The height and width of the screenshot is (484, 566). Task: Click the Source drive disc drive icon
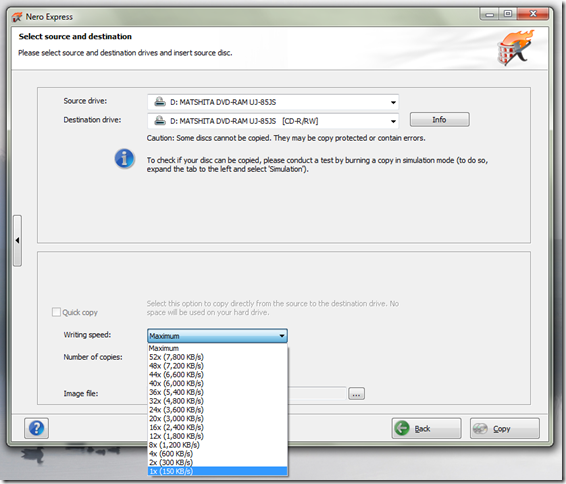point(160,102)
